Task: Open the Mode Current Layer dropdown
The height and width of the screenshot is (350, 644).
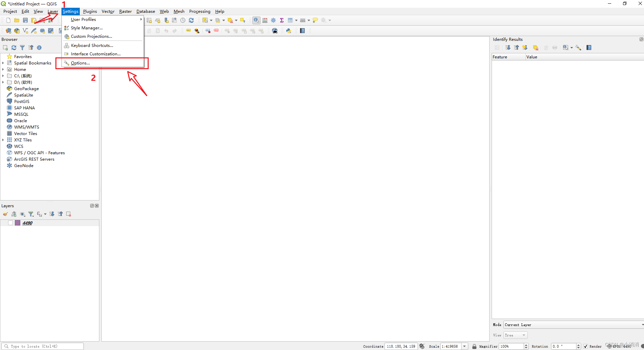Action: coord(573,325)
